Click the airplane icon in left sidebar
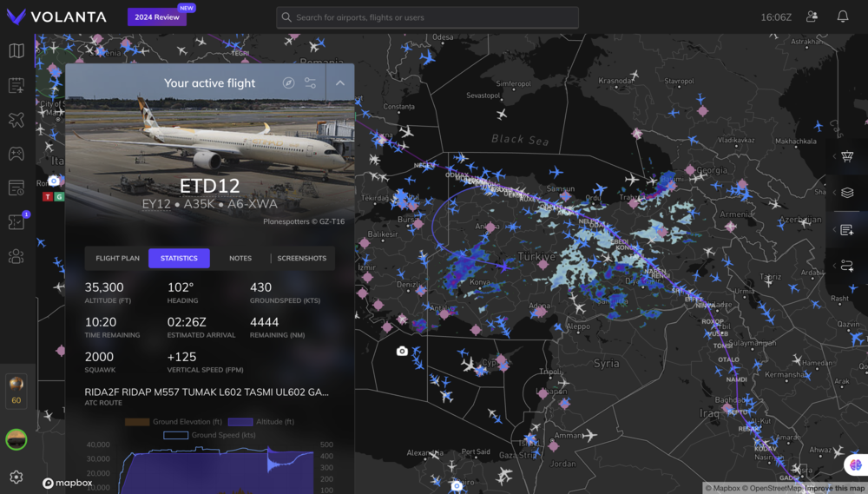The width and height of the screenshot is (868, 494). 16,120
